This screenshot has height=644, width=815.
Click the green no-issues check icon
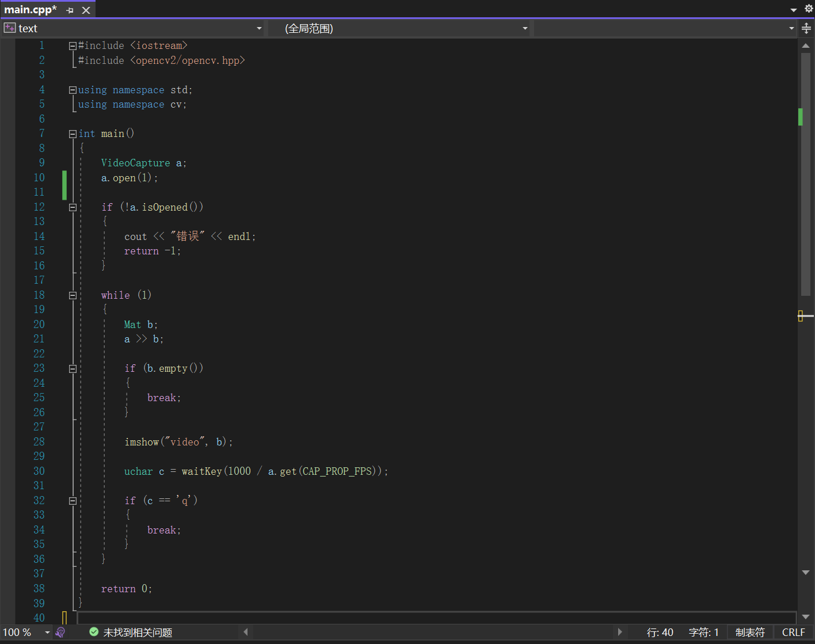pyautogui.click(x=94, y=632)
